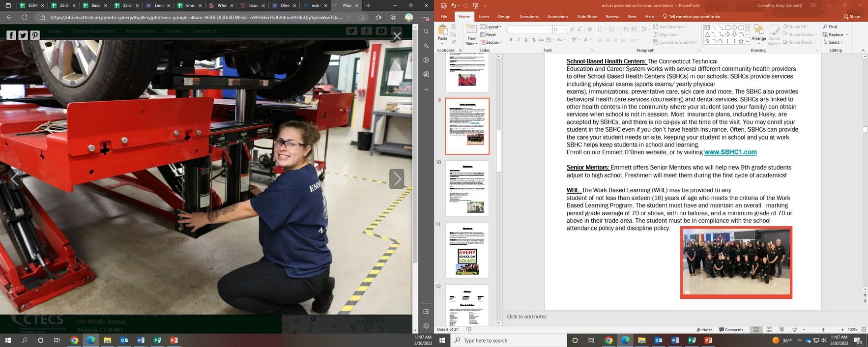Start Slide Show from status bar icon
Viewport: 868px width, 347px height.
pyautogui.click(x=794, y=330)
